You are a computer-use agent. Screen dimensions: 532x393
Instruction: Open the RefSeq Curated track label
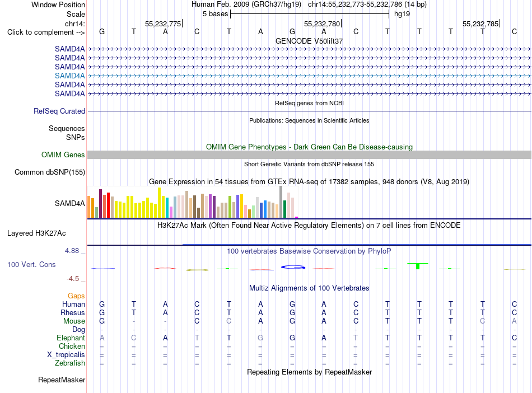pyautogui.click(x=59, y=111)
